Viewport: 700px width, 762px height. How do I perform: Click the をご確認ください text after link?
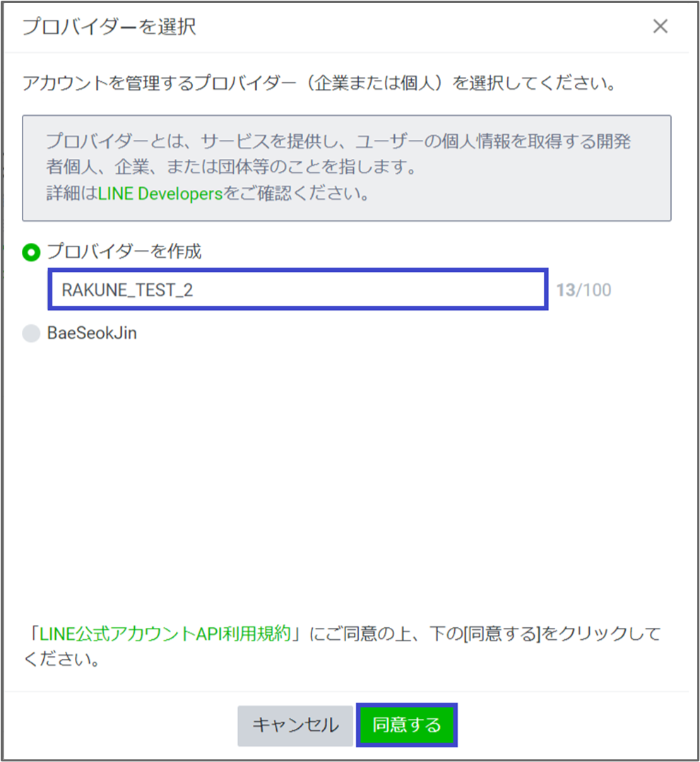[x=295, y=194]
